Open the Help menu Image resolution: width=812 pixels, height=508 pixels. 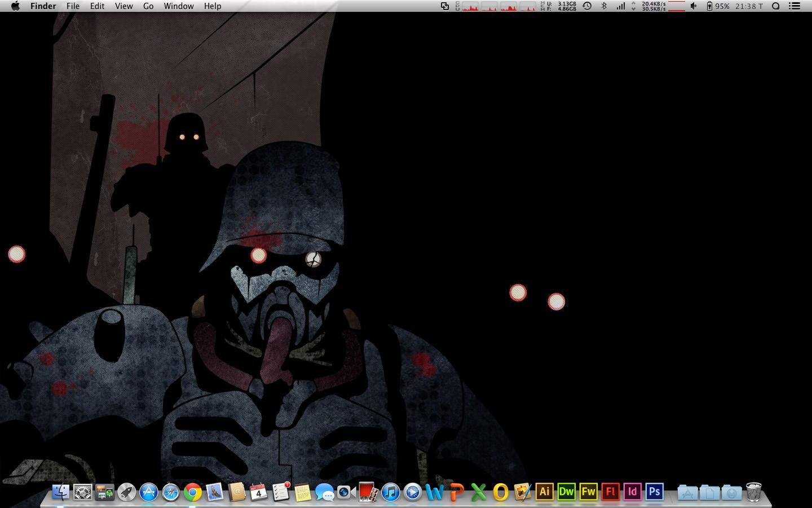click(213, 6)
